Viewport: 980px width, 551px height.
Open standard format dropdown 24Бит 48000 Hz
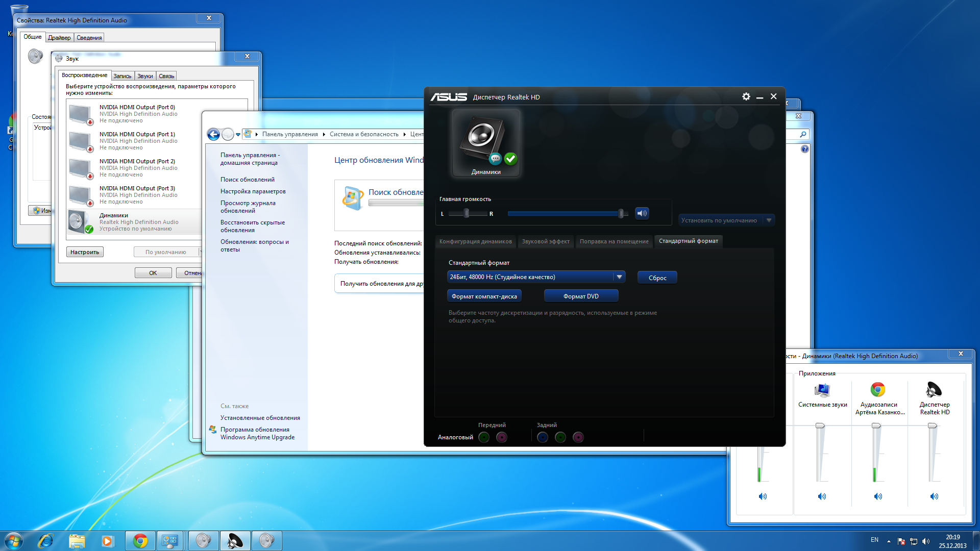536,277
